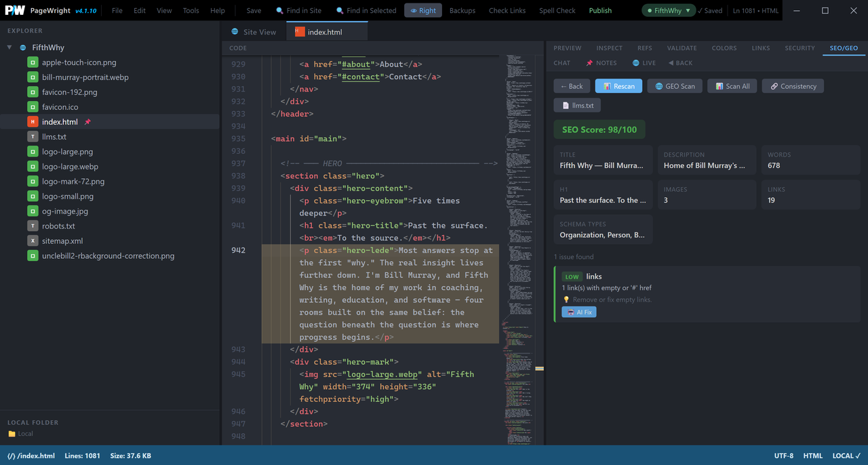Screen dimensions: 868x465
Task: Click the globe icon on Site View tab
Action: [x=235, y=32]
